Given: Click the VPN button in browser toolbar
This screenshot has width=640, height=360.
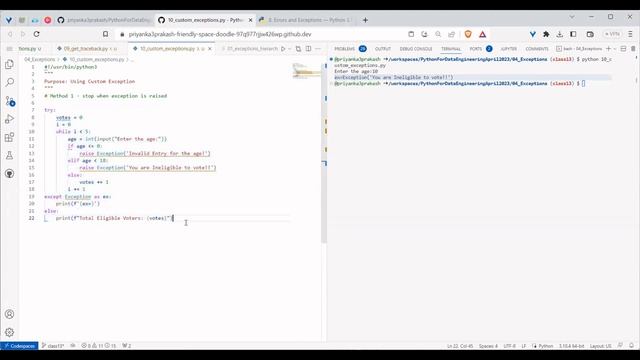Looking at the screenshot, I should [612, 34].
